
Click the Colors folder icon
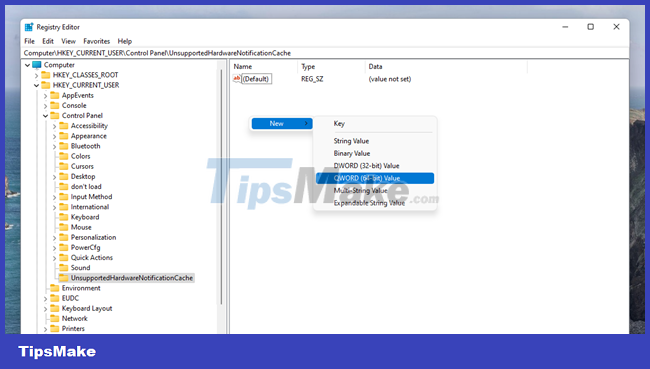[x=63, y=156]
